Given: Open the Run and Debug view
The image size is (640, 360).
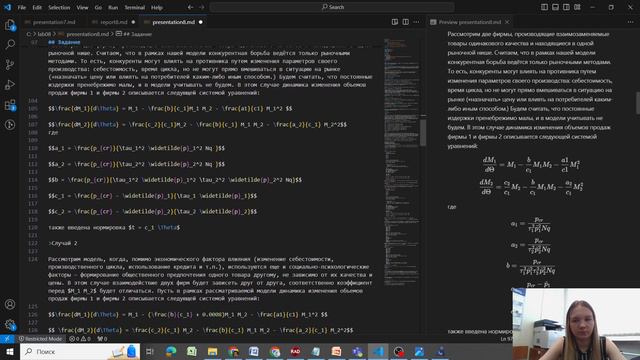Looking at the screenshot, I should 10,84.
